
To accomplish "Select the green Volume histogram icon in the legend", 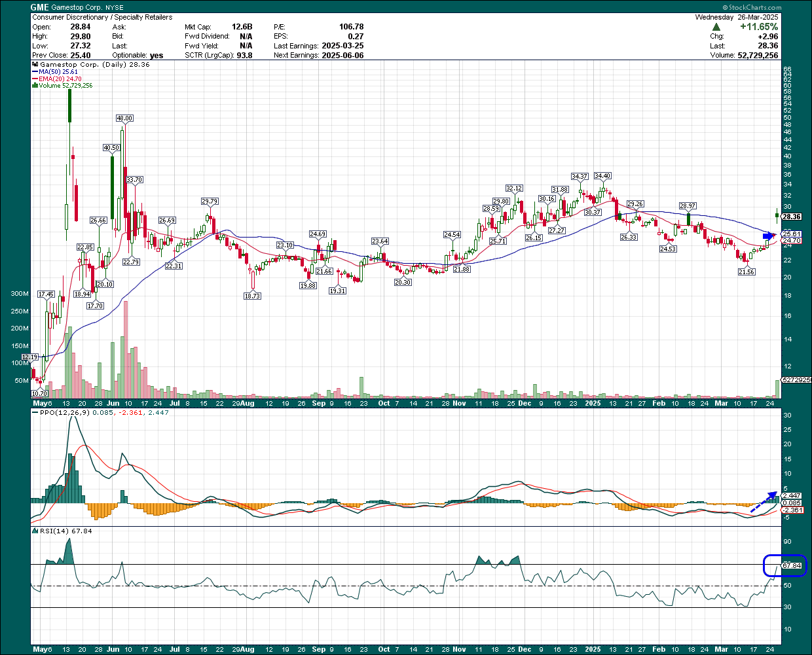I will pos(36,85).
